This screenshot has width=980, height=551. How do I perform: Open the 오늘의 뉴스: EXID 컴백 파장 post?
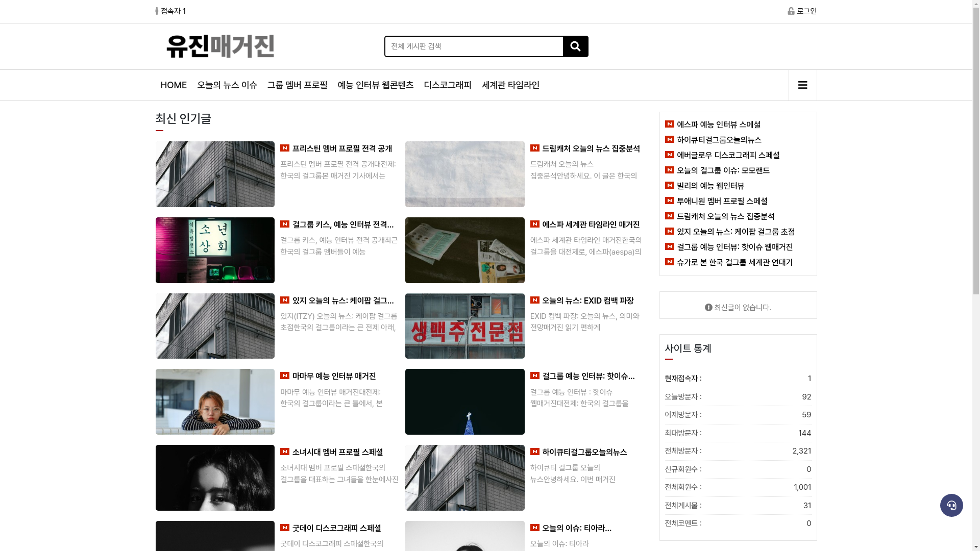pyautogui.click(x=587, y=300)
